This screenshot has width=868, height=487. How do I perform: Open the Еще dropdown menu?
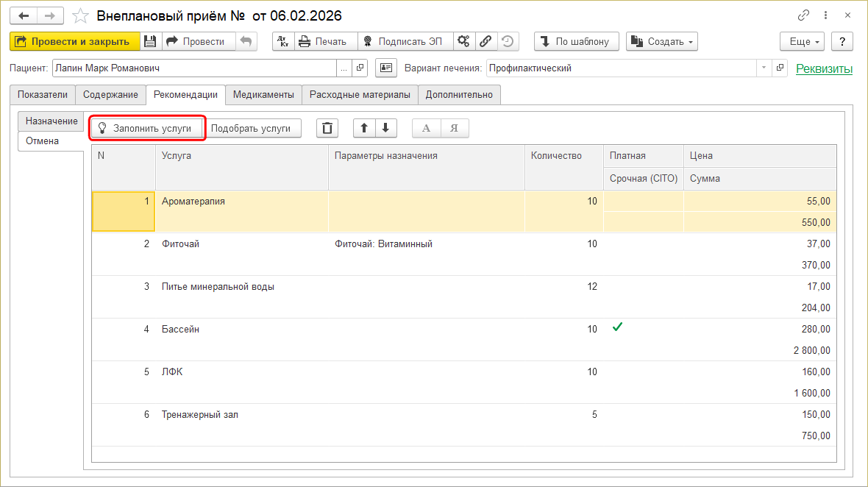point(802,41)
